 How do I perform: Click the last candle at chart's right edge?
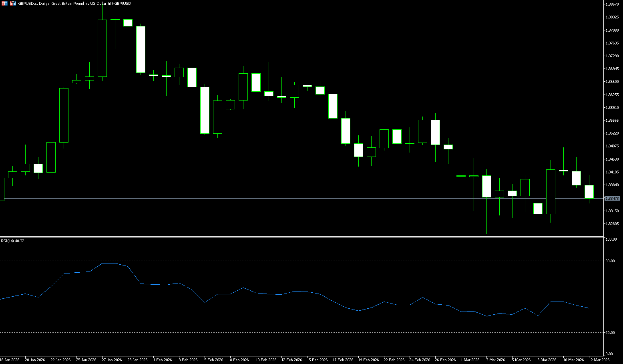[589, 191]
